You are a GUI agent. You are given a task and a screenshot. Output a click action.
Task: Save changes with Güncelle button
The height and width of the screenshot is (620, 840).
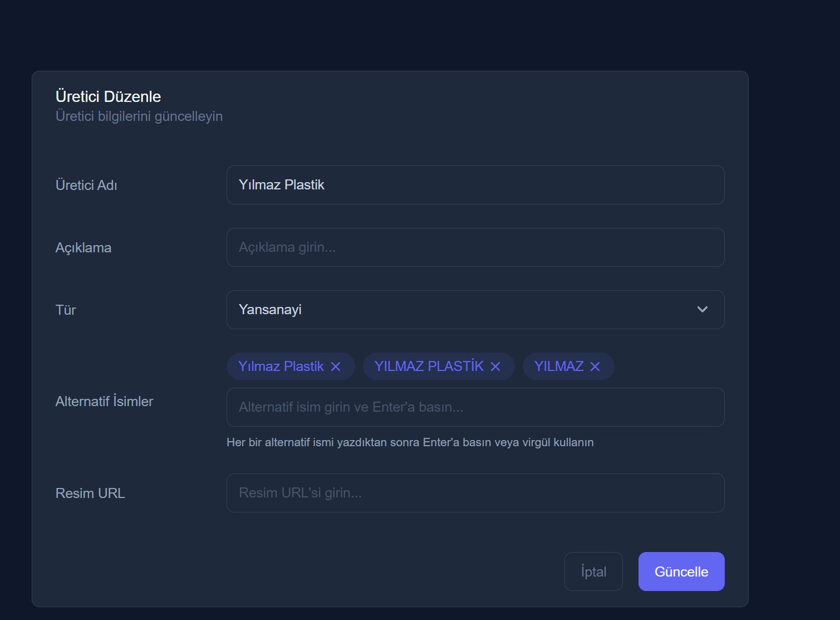[x=681, y=571]
